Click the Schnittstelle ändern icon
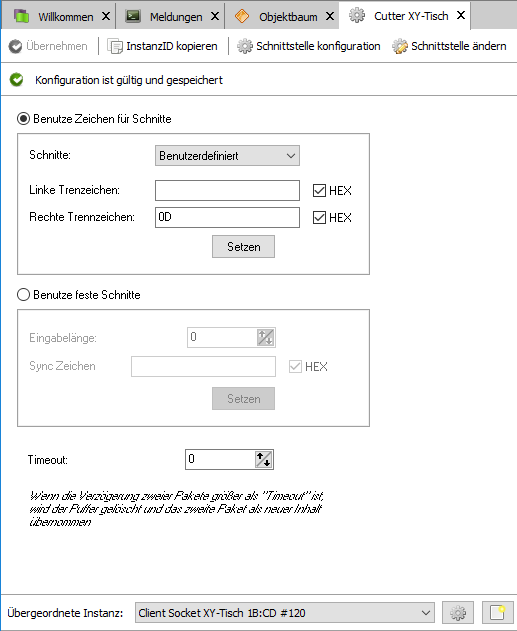Viewport: 517px width, 631px height. pos(400,46)
